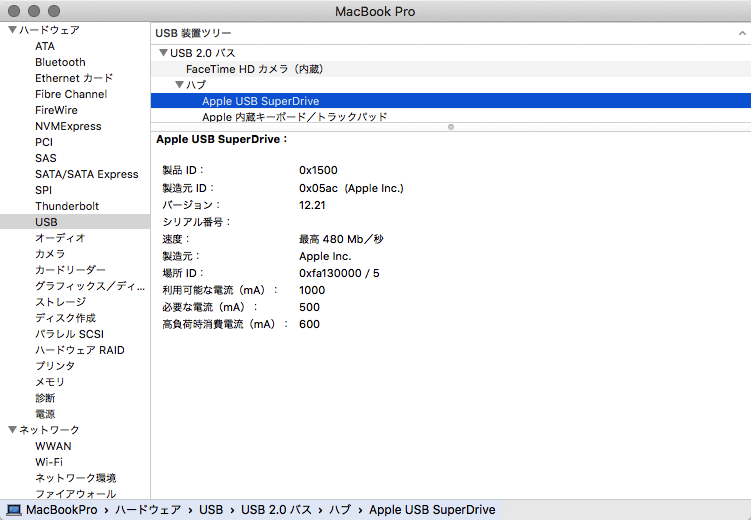Open SATA/SATA Express entry
Viewport: 751px width, 520px height.
click(87, 174)
